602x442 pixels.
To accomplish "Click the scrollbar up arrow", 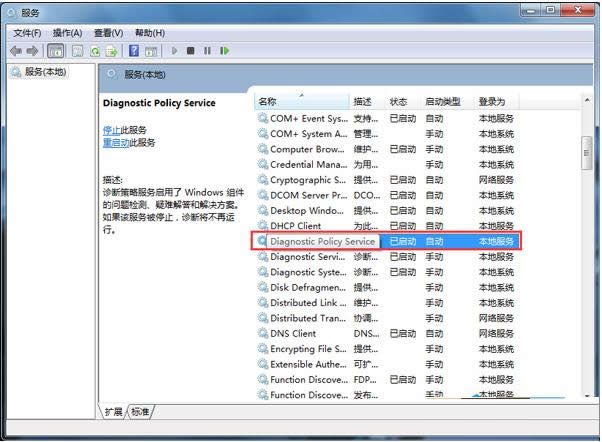I will point(587,100).
